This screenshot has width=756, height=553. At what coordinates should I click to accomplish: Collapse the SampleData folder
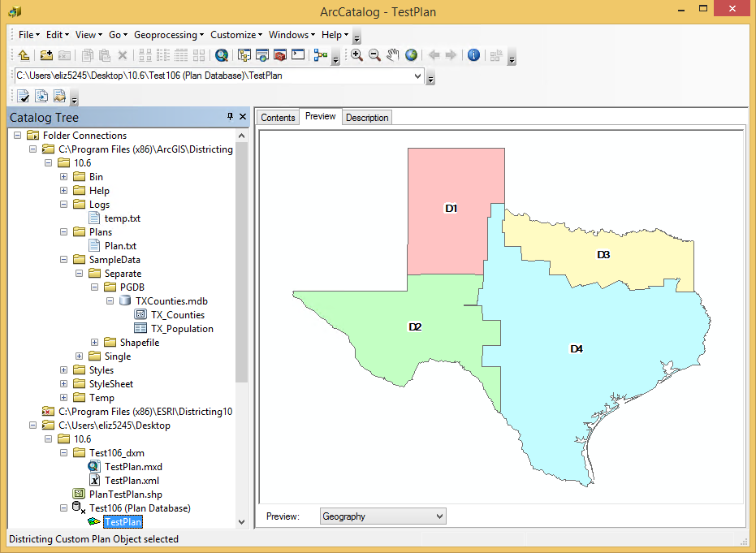(x=63, y=259)
